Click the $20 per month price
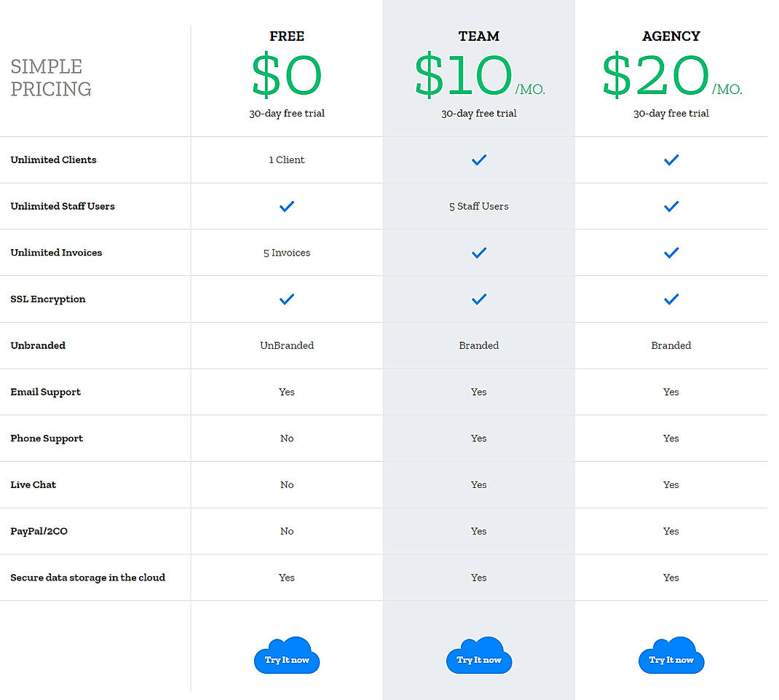The height and width of the screenshot is (700, 779). (672, 74)
